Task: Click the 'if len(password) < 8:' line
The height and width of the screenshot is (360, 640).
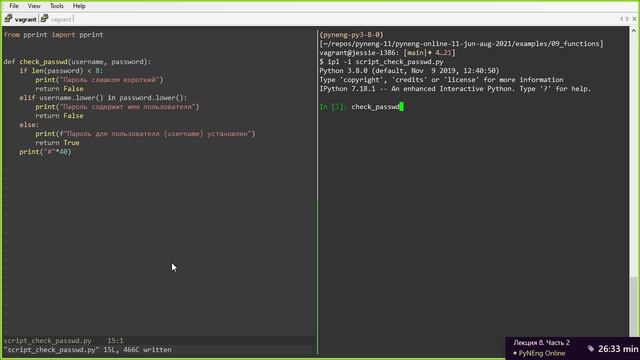Action: pos(61,71)
